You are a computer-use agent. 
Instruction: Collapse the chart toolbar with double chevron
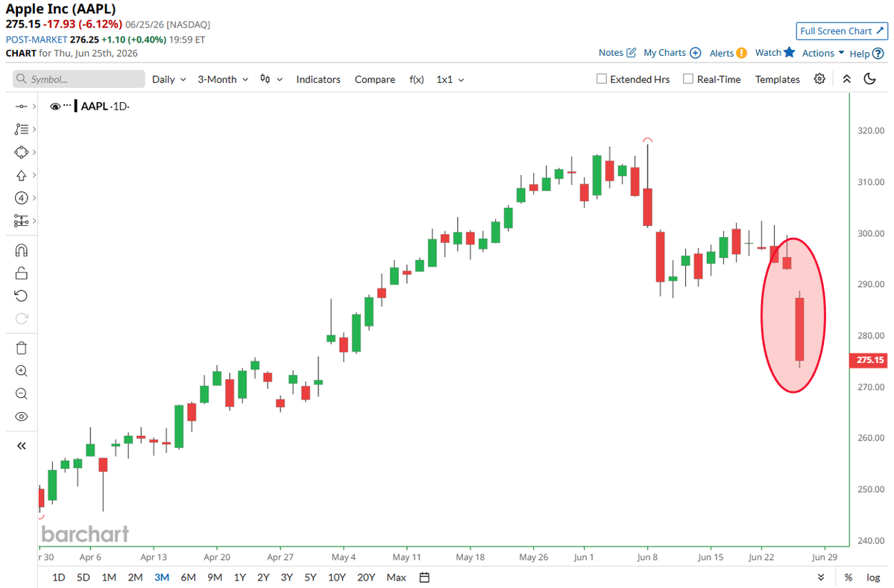tap(847, 79)
